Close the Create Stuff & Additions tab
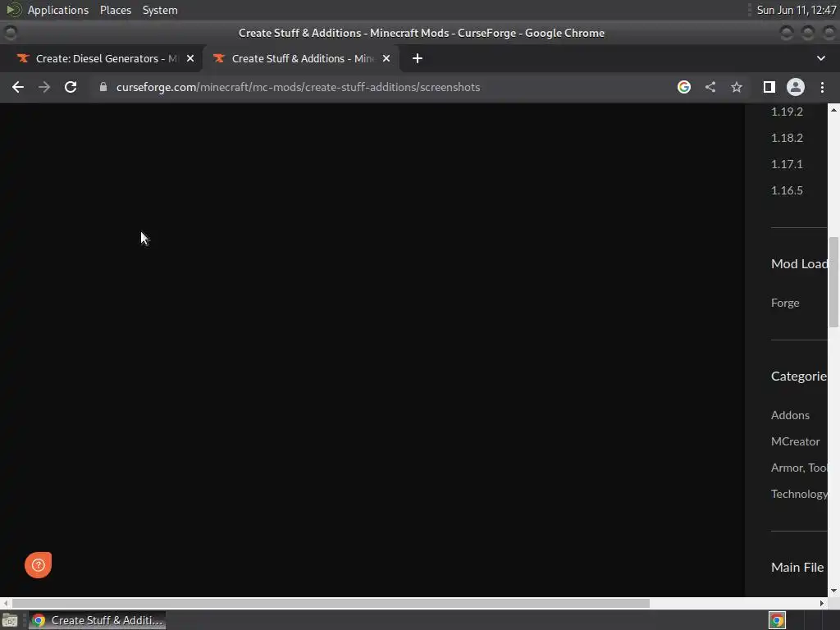840x630 pixels. 386,58
